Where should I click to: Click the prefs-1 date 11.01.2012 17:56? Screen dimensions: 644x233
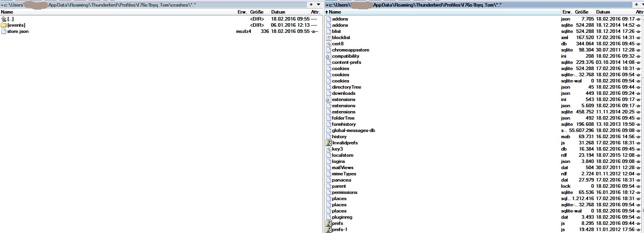pos(615,230)
